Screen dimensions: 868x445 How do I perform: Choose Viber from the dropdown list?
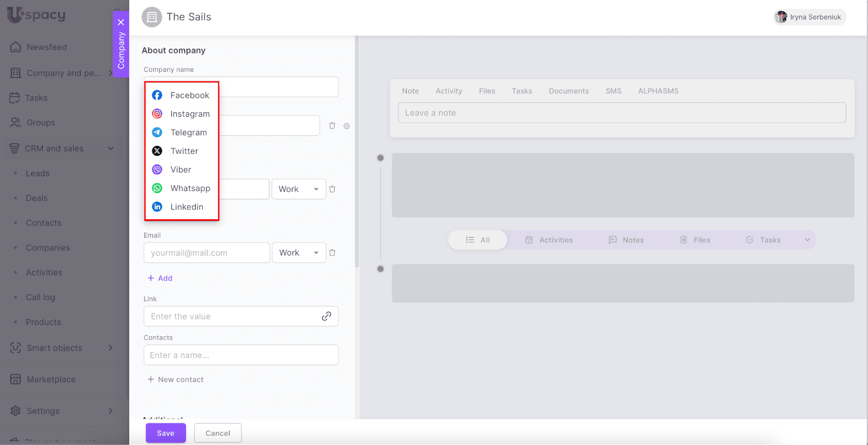180,170
